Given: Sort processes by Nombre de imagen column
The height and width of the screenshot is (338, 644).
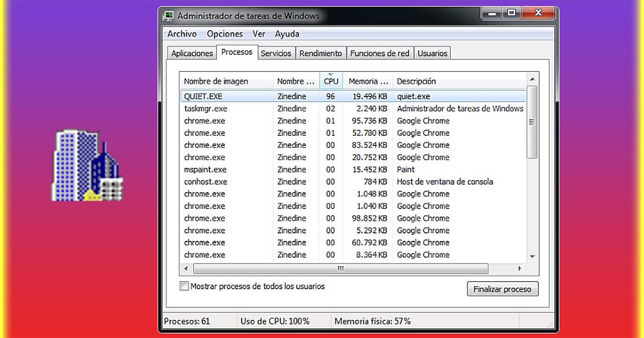Looking at the screenshot, I should pos(216,80).
